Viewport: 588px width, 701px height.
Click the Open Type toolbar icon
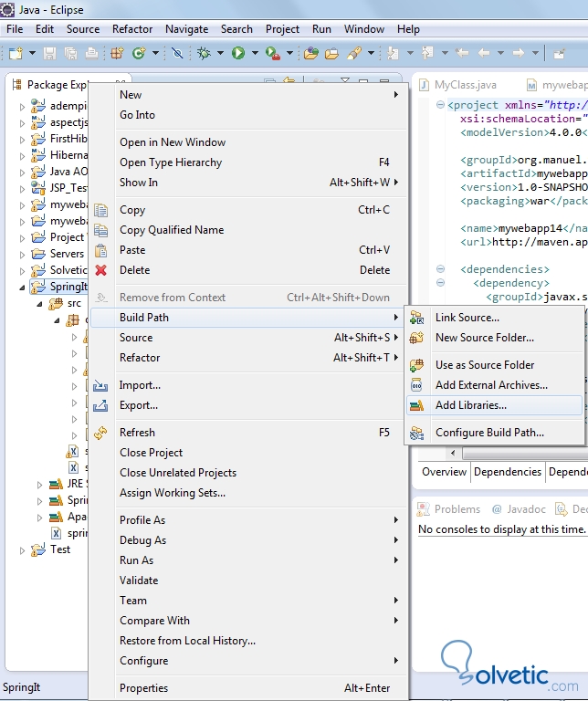[x=310, y=54]
